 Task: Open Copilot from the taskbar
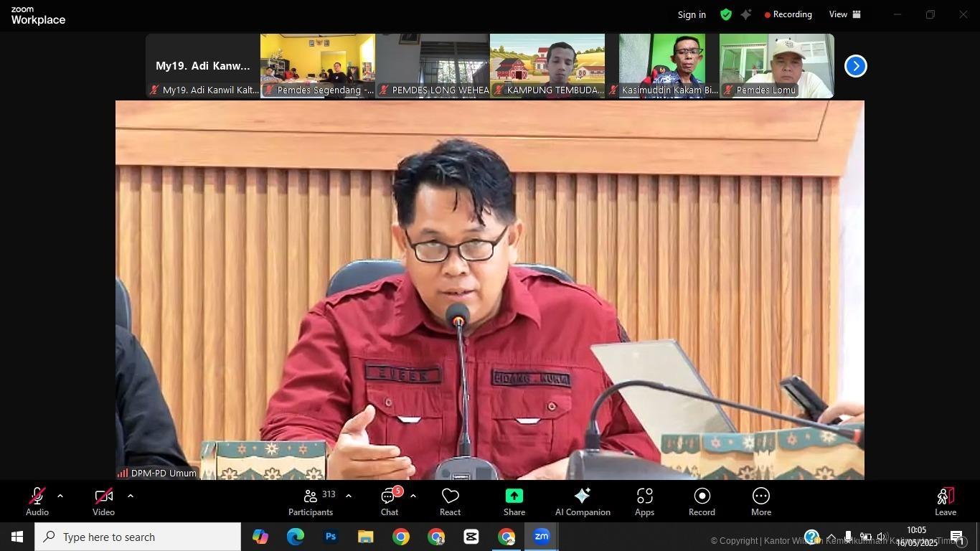click(x=260, y=537)
